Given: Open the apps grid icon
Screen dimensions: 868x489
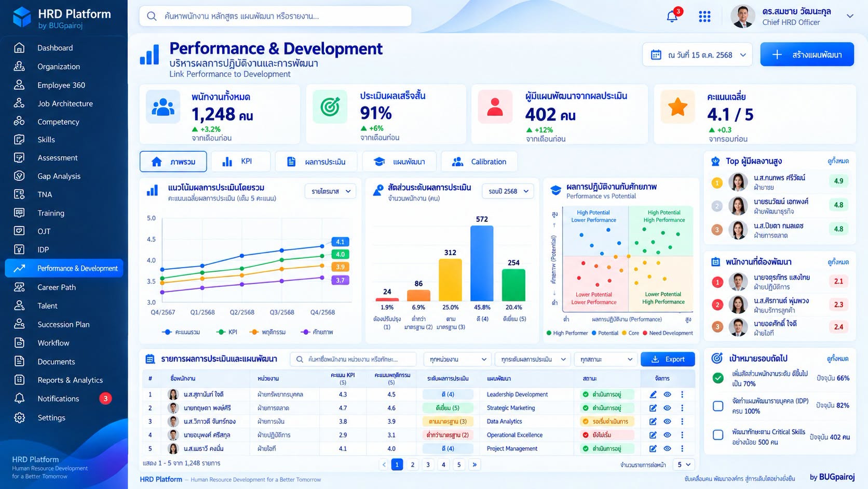Looking at the screenshot, I should pos(704,17).
